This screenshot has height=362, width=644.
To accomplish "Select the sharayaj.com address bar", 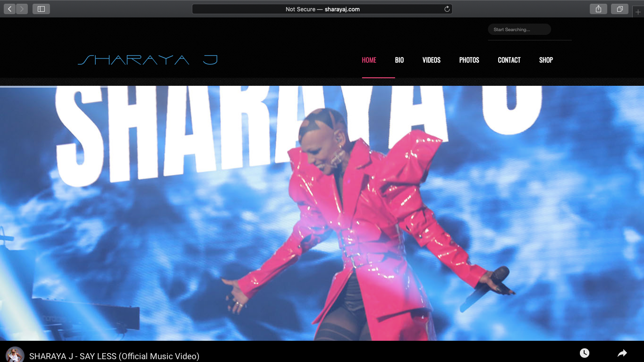I will [x=322, y=9].
